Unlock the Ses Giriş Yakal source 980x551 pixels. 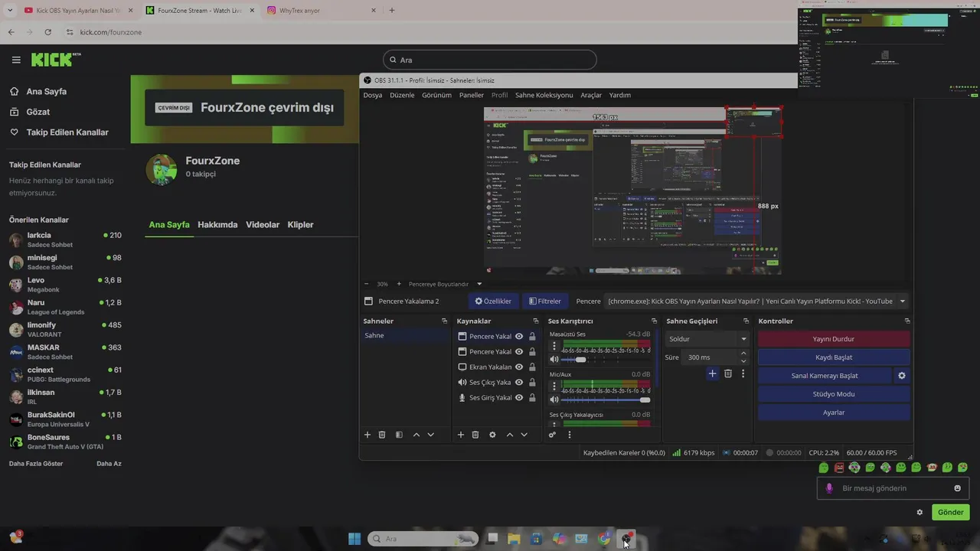click(532, 398)
